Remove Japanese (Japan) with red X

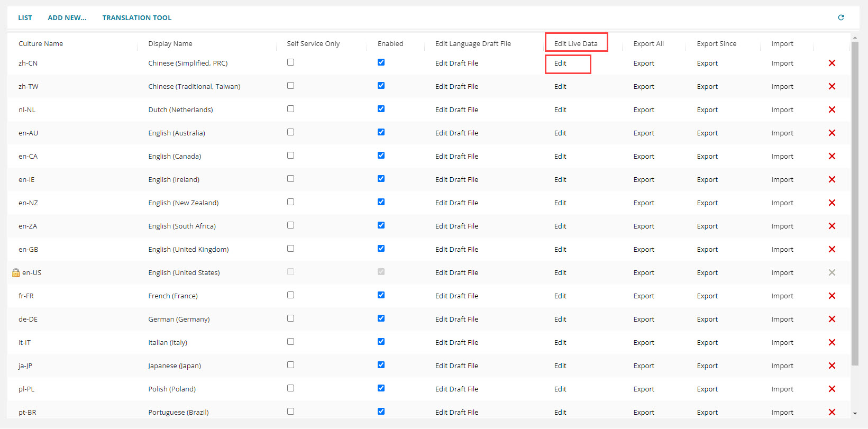pos(832,366)
